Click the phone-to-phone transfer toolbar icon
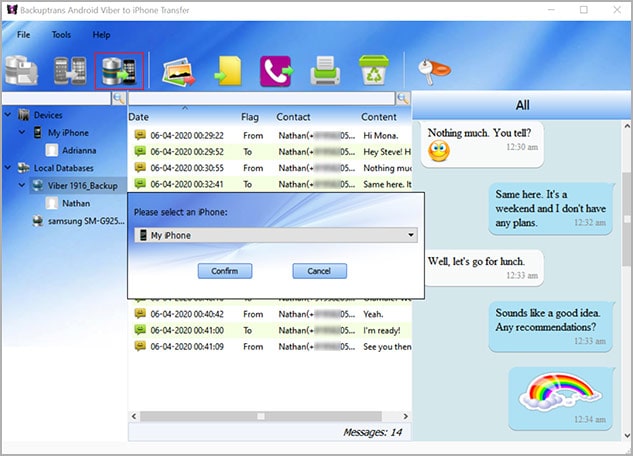 point(70,71)
